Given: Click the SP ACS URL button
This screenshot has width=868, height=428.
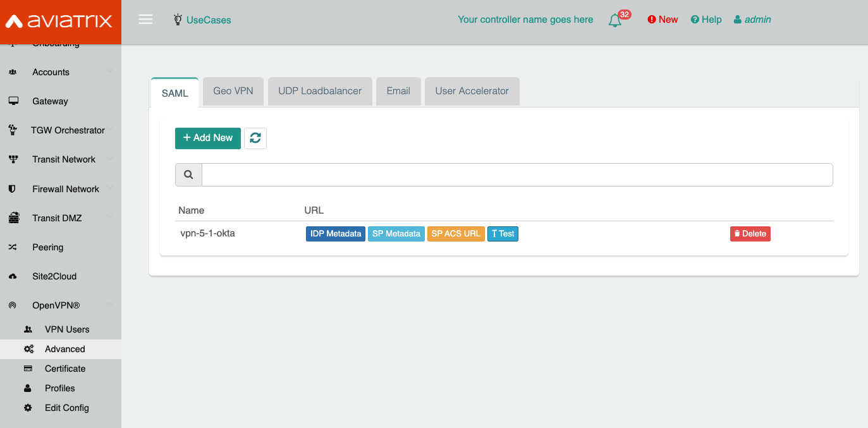Looking at the screenshot, I should pyautogui.click(x=455, y=234).
